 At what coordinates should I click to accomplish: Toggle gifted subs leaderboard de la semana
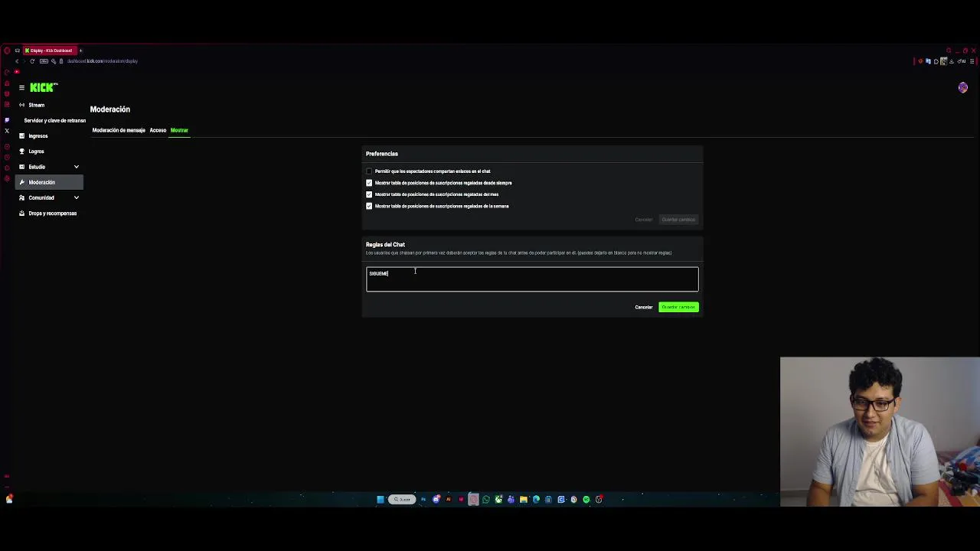tap(369, 206)
